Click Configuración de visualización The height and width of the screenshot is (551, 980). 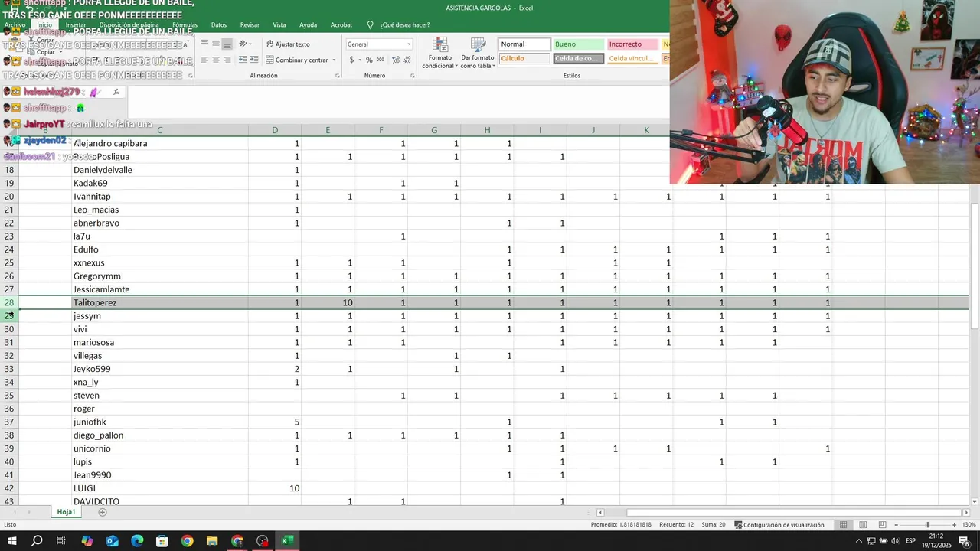tap(779, 525)
